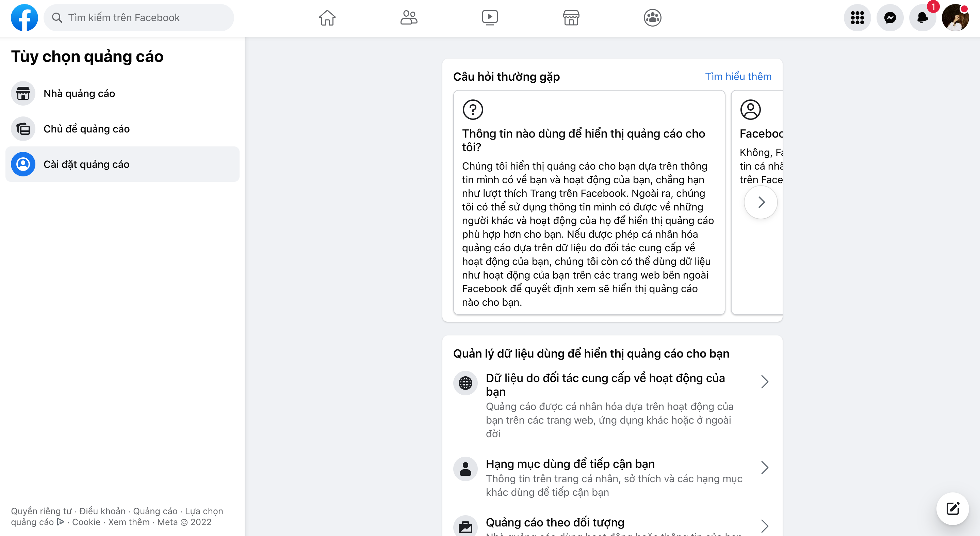Screen dimensions: 980x536
Task: Expand Dữ liệu do đối tác cung cấp section
Action: point(765,381)
